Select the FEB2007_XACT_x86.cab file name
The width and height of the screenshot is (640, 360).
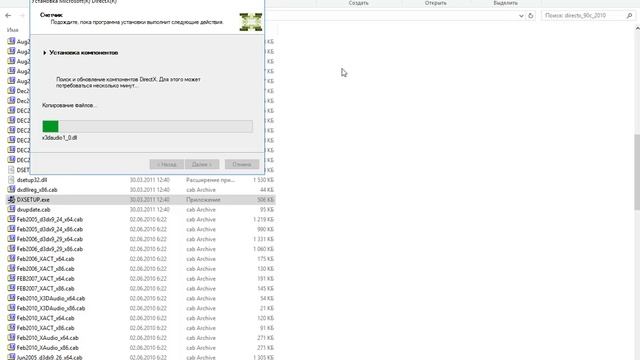45,289
